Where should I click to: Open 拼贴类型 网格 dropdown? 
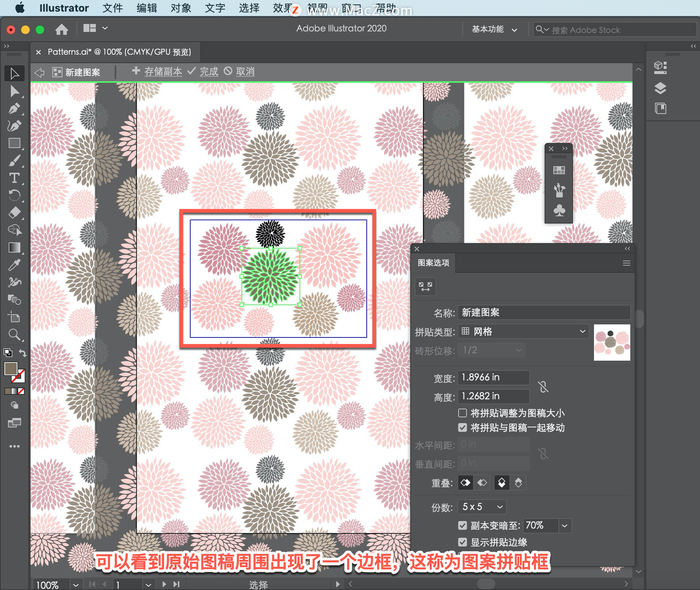tap(523, 332)
